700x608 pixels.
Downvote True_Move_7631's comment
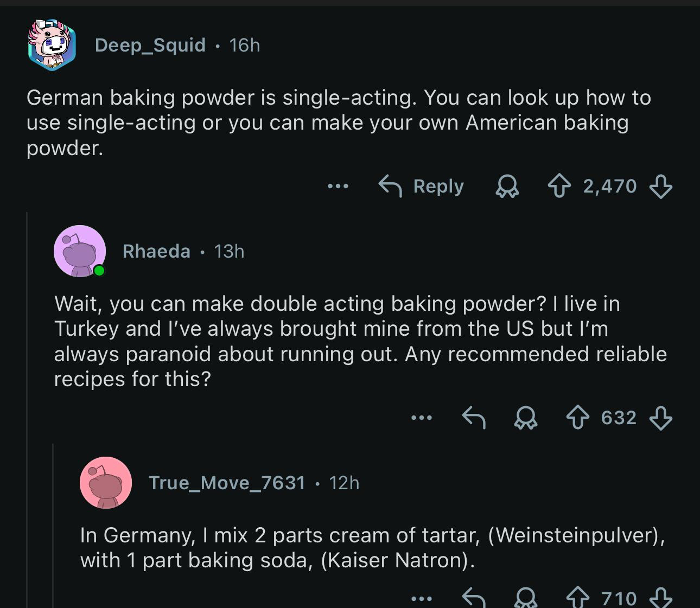pos(660,598)
